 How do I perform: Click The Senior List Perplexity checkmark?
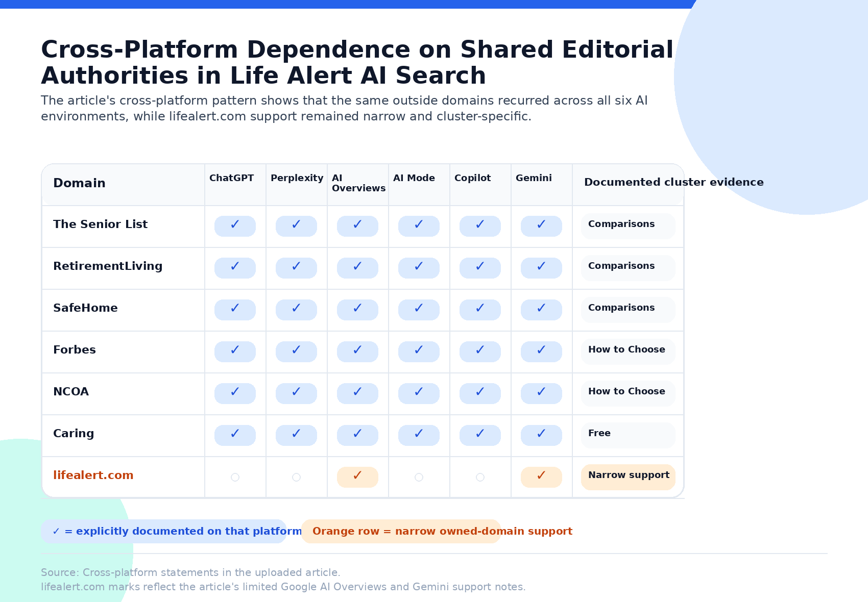point(296,226)
